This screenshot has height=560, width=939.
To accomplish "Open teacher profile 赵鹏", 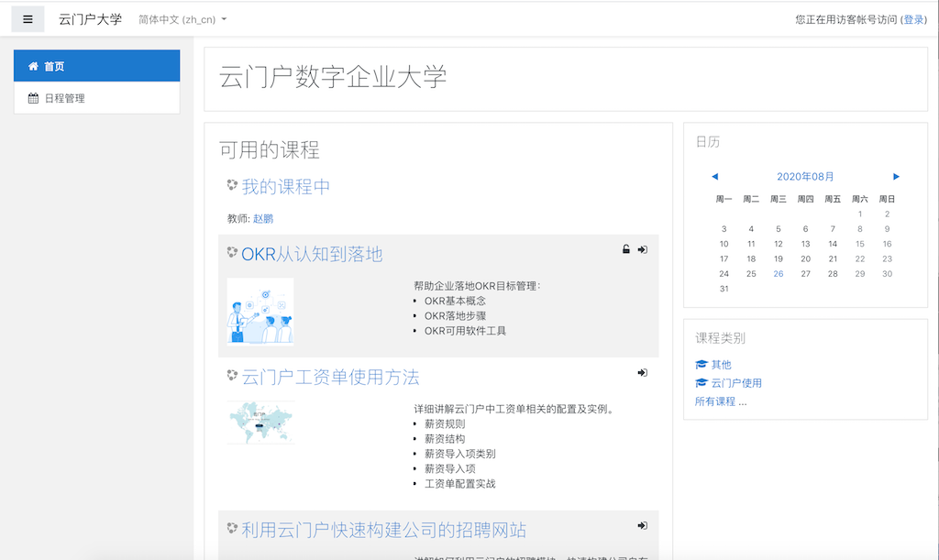I will tap(263, 218).
